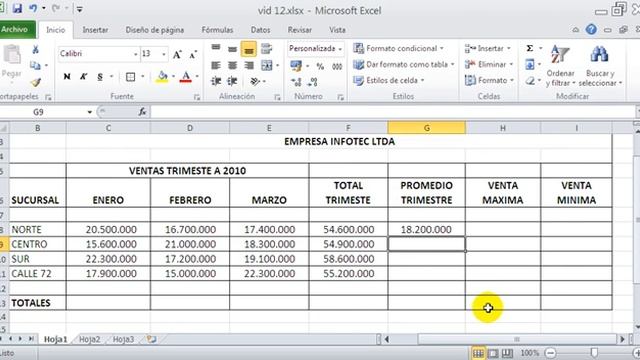Toggle wrap text icon
Viewport: 640px width, 360px height.
[x=266, y=49]
